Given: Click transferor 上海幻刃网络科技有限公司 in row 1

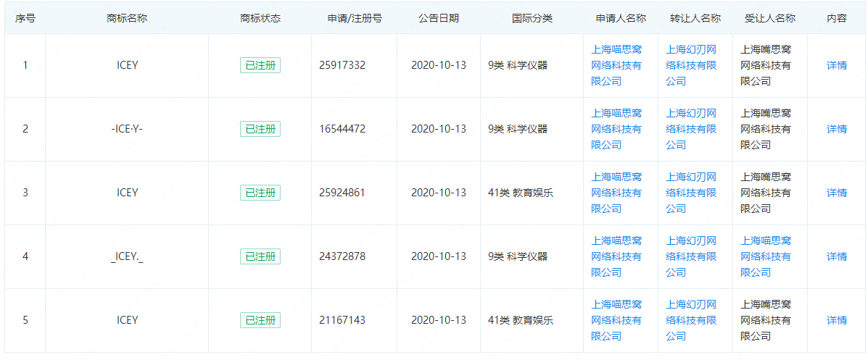Looking at the screenshot, I should (691, 65).
